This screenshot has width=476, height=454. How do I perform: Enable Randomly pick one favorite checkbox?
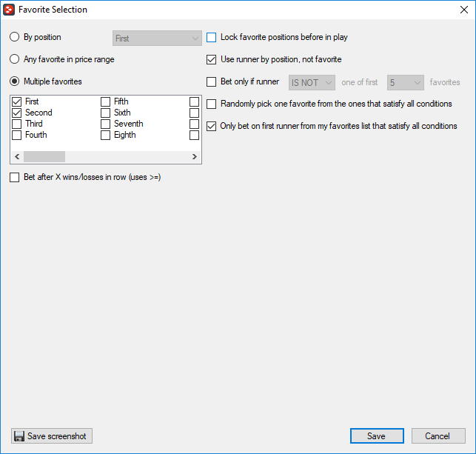point(211,104)
